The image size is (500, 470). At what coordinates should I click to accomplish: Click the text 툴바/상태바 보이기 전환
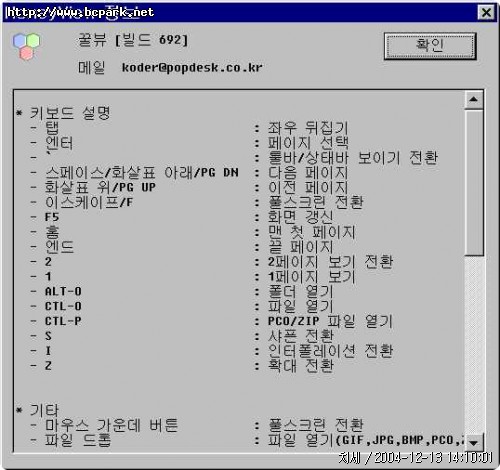353,158
